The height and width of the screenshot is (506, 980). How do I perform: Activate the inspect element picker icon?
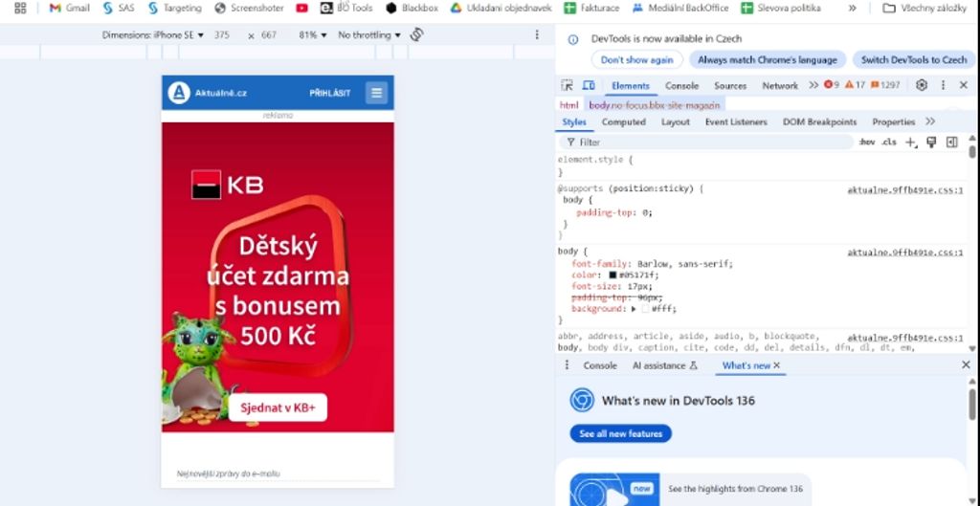pyautogui.click(x=567, y=85)
